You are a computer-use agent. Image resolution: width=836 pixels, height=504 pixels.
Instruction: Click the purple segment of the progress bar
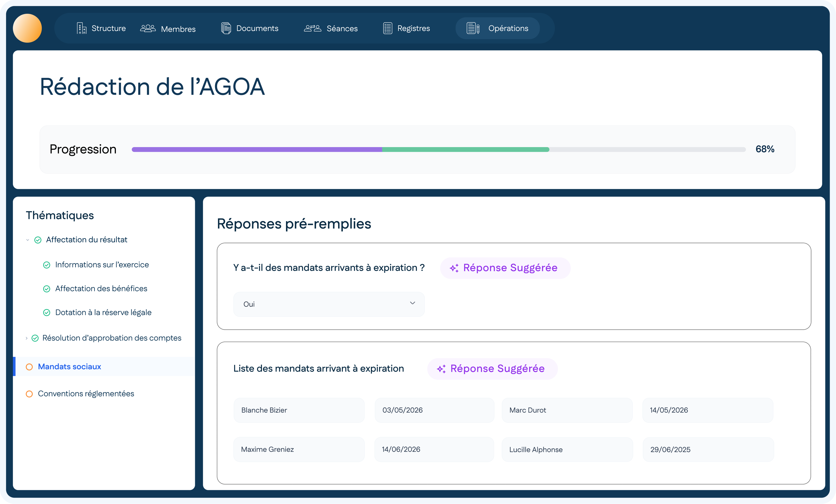tap(257, 149)
